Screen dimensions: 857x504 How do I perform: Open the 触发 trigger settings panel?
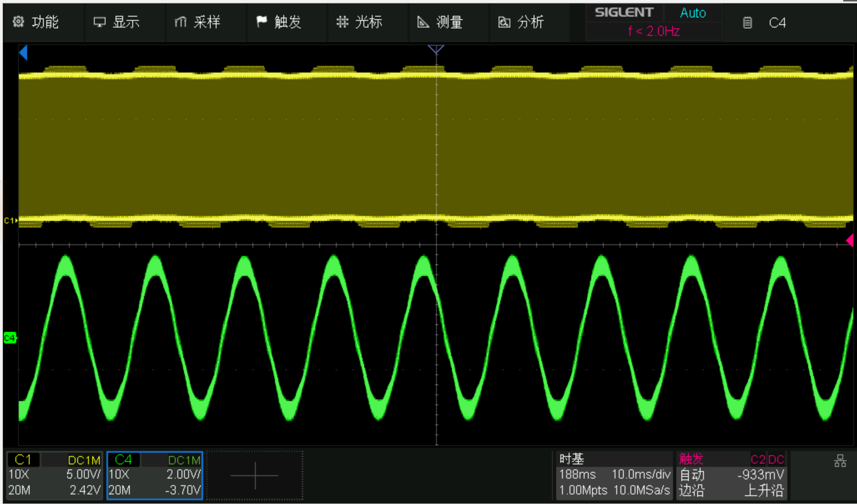(731, 475)
